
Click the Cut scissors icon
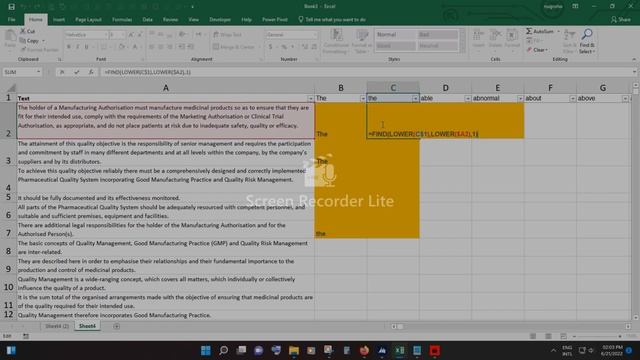click(x=23, y=31)
